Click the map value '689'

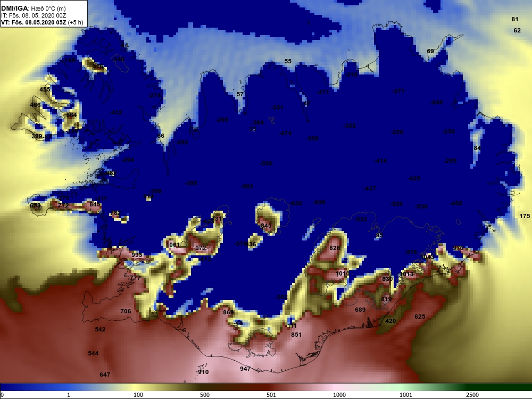point(360,310)
